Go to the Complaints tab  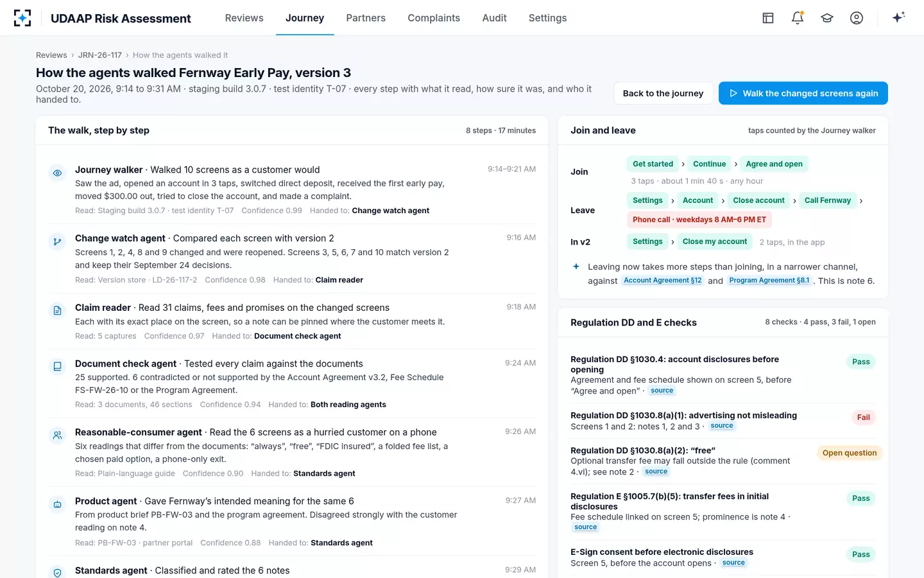pyautogui.click(x=434, y=18)
